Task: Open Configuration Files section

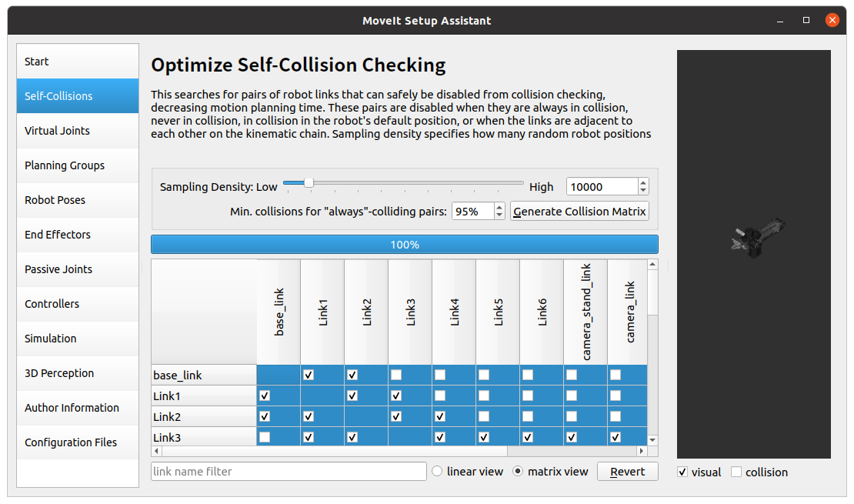Action: coord(78,442)
